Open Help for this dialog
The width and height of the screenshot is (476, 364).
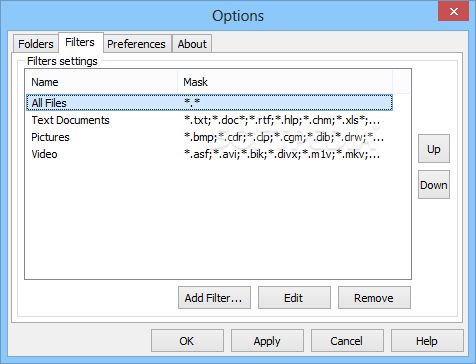click(x=427, y=341)
